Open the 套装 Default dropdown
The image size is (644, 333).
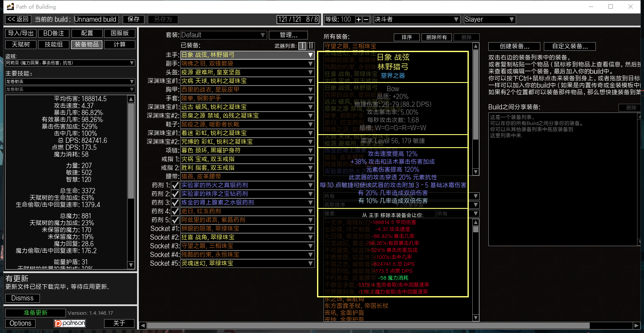click(x=223, y=35)
